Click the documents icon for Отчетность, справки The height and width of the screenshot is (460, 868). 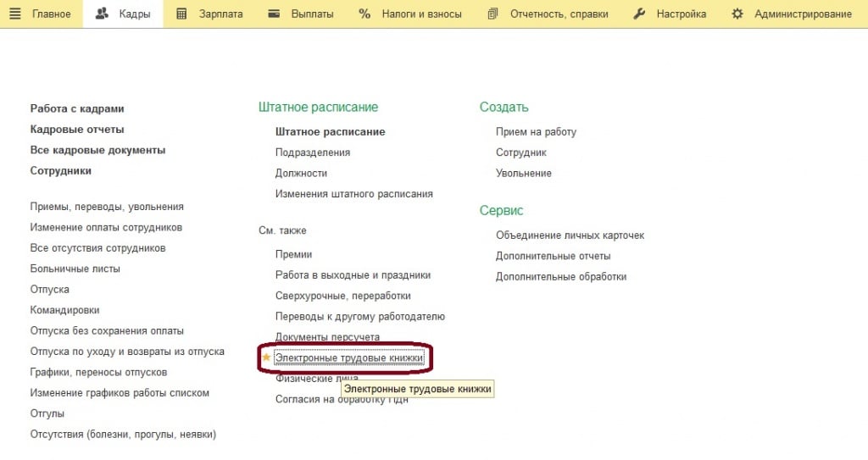pos(493,14)
